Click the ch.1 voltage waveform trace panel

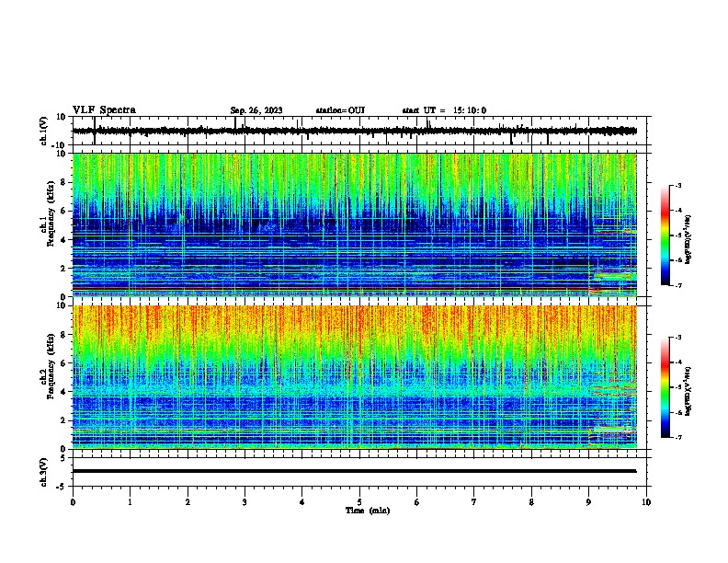pyautogui.click(x=361, y=131)
